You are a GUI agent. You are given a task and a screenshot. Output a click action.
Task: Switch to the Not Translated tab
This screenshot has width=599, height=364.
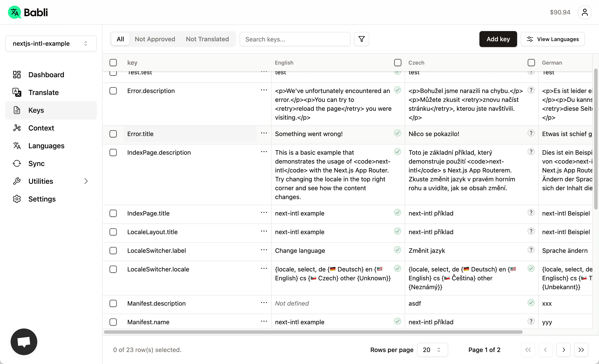(x=207, y=39)
